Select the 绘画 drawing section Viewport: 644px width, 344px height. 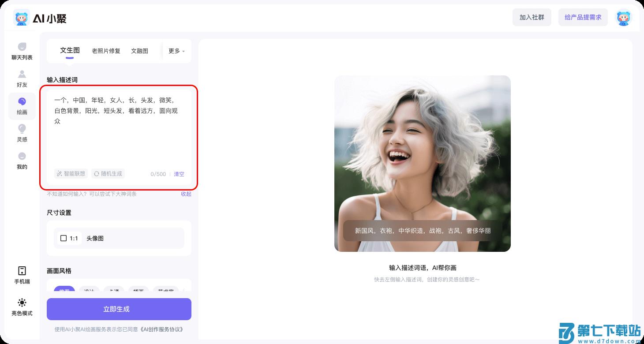click(21, 106)
